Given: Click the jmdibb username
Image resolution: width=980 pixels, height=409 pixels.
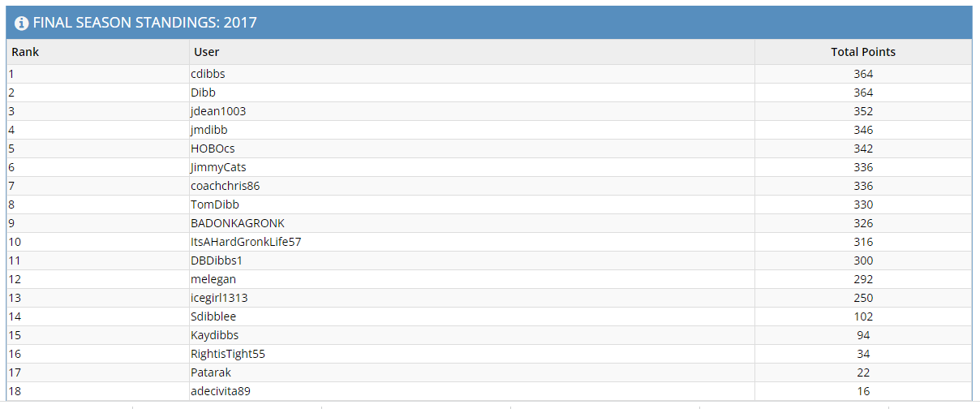Looking at the screenshot, I should point(208,130).
